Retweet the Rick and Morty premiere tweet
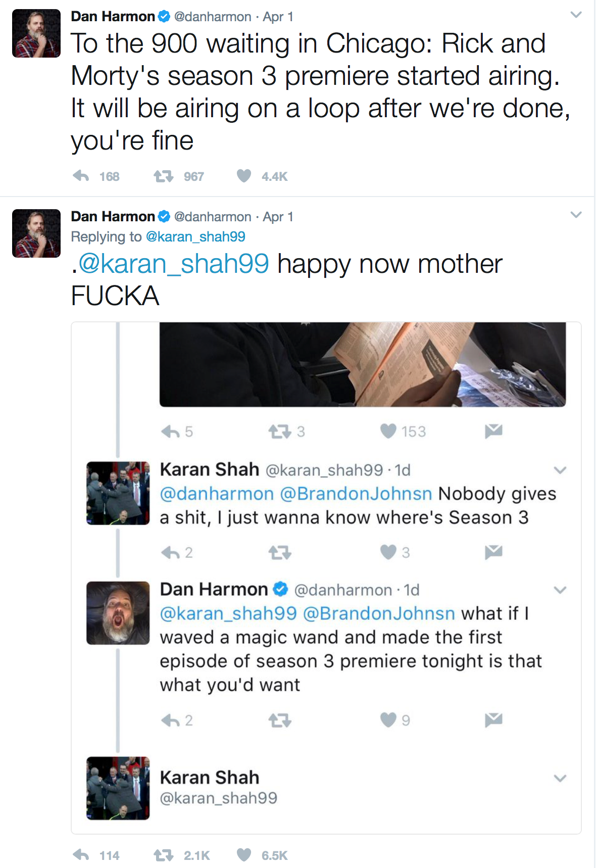This screenshot has width=596, height=868. 163,176
